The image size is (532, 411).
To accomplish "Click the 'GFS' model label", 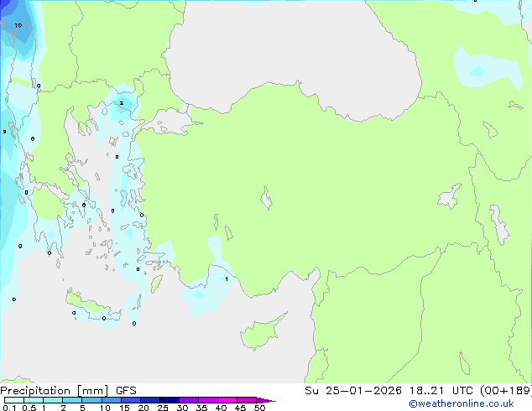I will (x=126, y=391).
